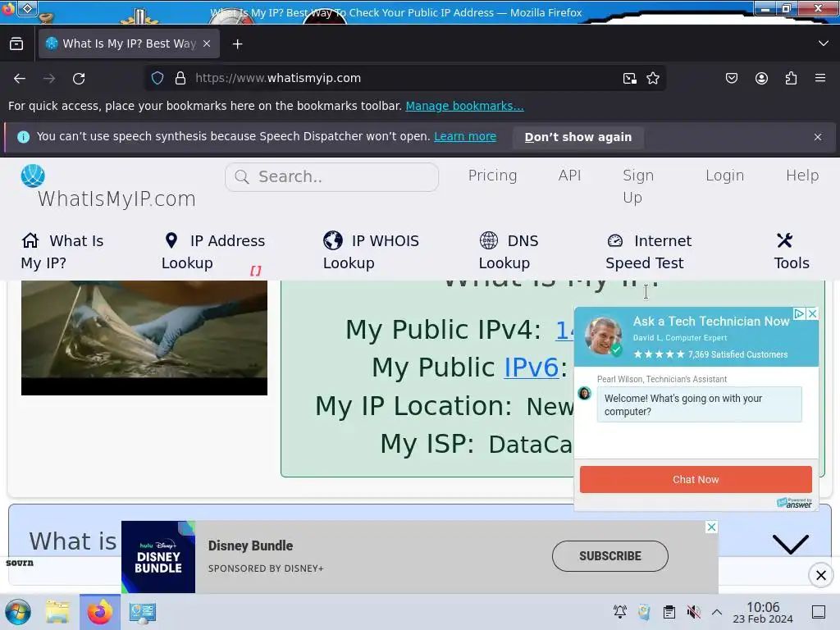840x630 pixels.
Task: Click the Firefox View icon
Action: coord(16,44)
